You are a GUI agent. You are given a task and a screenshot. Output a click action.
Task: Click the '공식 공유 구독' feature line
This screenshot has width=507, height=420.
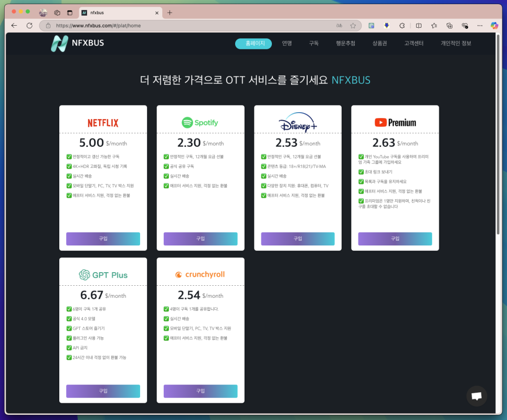tap(179, 166)
